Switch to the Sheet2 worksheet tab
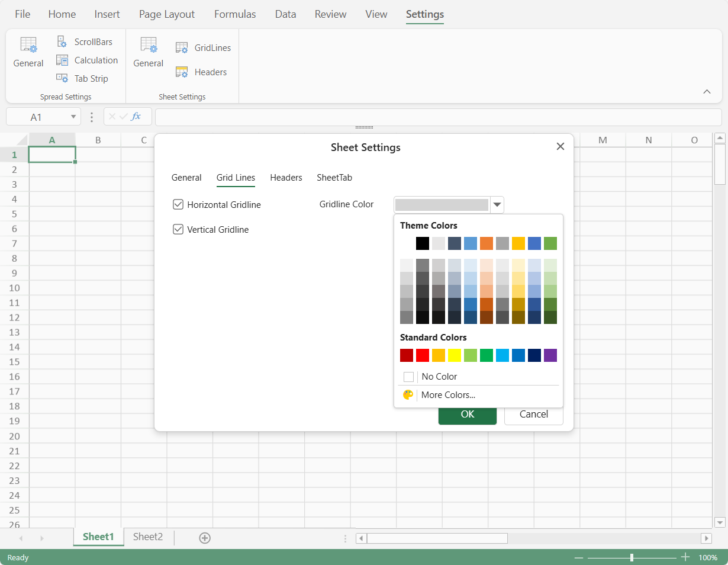This screenshot has width=728, height=565. [147, 537]
